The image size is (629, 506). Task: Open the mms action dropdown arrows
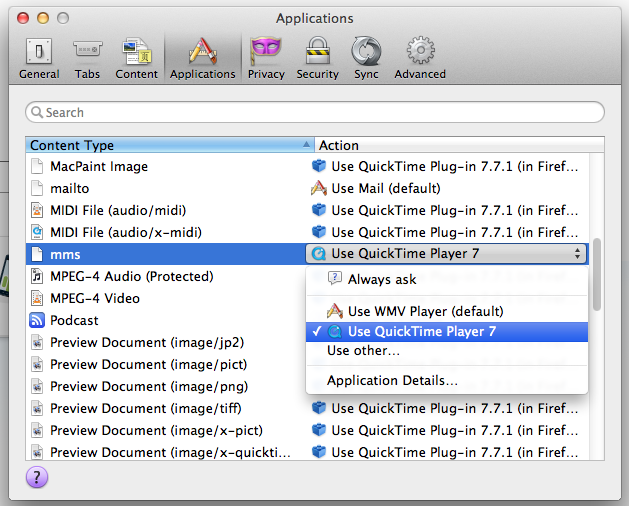click(x=577, y=254)
